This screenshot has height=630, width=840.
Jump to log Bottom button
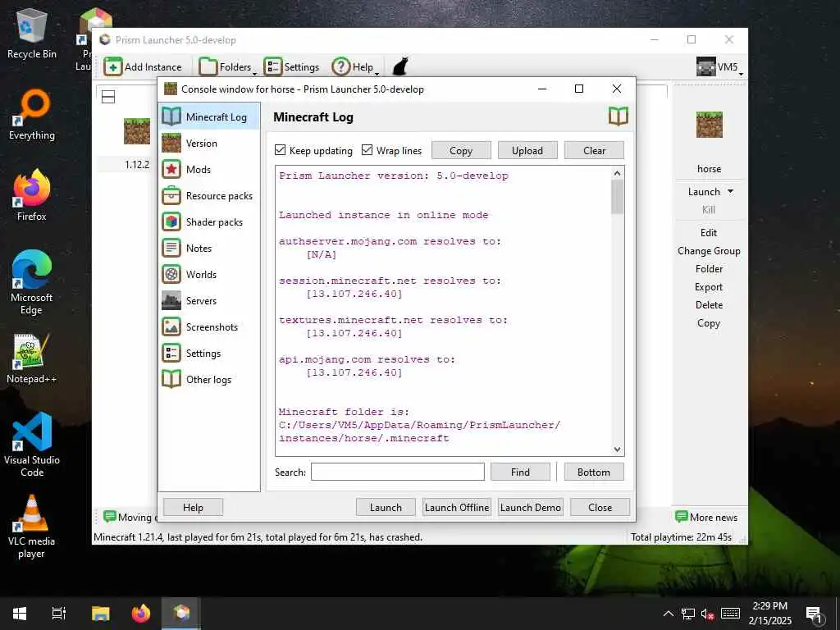[x=594, y=472]
